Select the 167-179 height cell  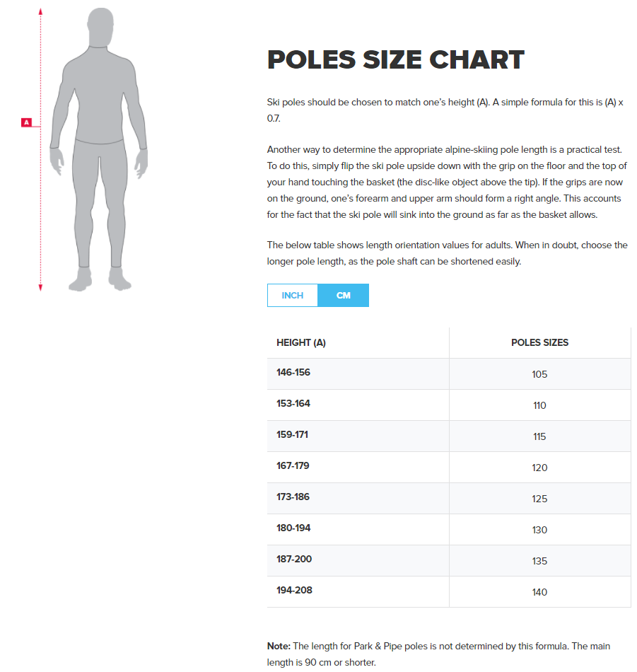click(x=293, y=466)
